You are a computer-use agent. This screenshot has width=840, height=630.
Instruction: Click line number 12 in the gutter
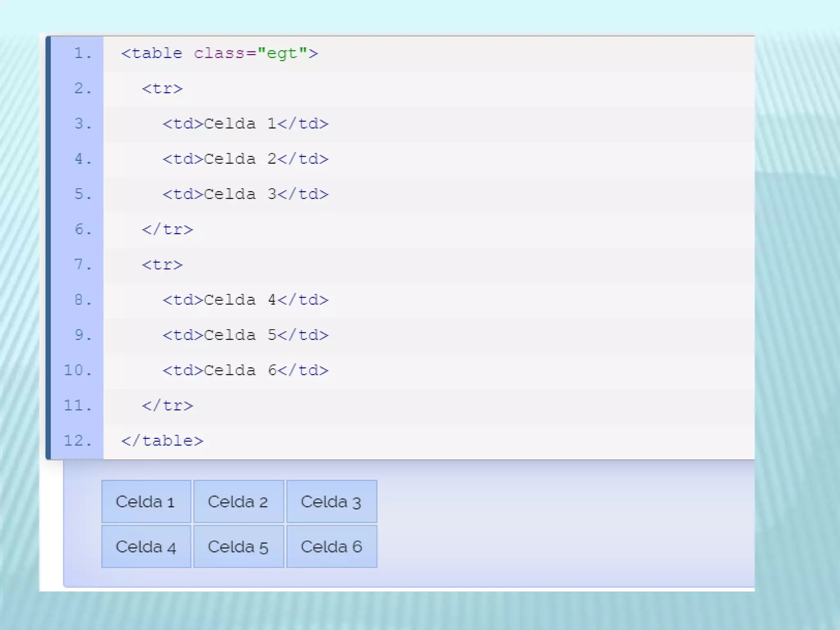tap(78, 441)
